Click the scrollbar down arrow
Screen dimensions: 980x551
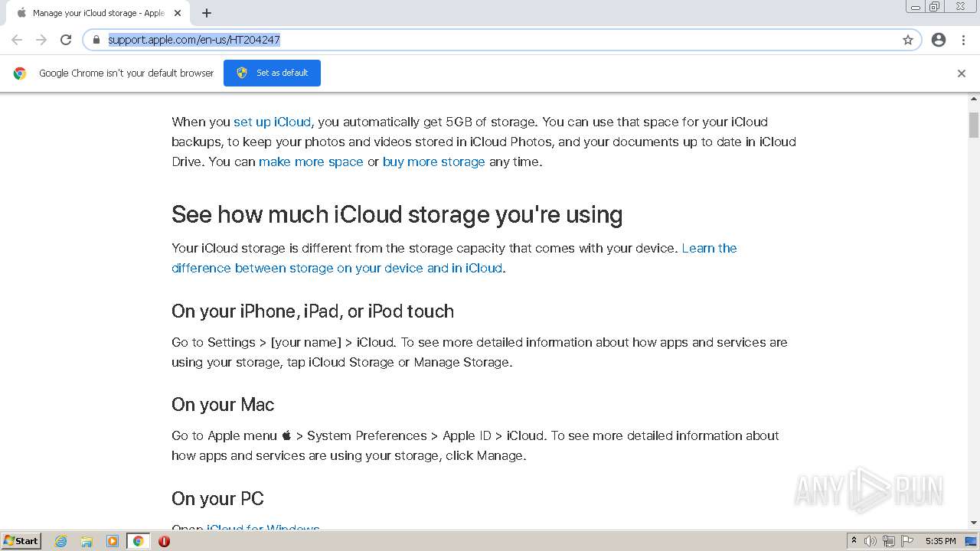[x=974, y=523]
